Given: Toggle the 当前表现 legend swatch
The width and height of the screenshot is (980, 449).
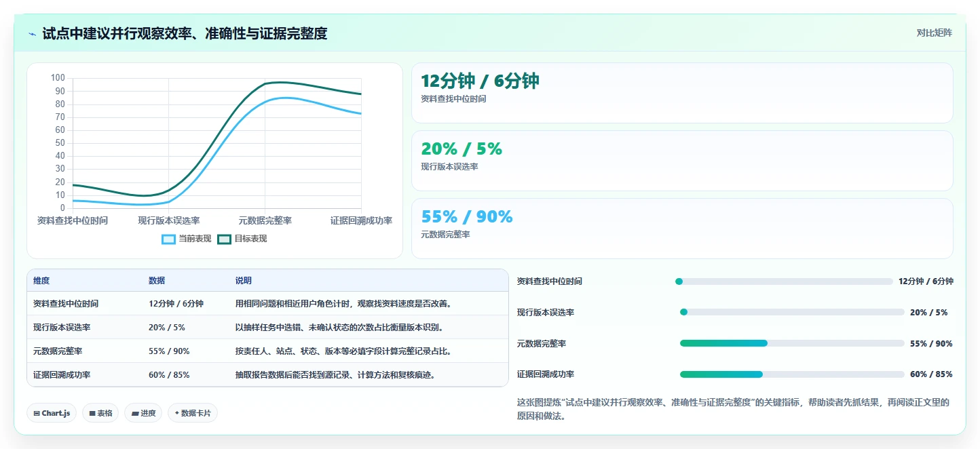Looking at the screenshot, I should 169,239.
